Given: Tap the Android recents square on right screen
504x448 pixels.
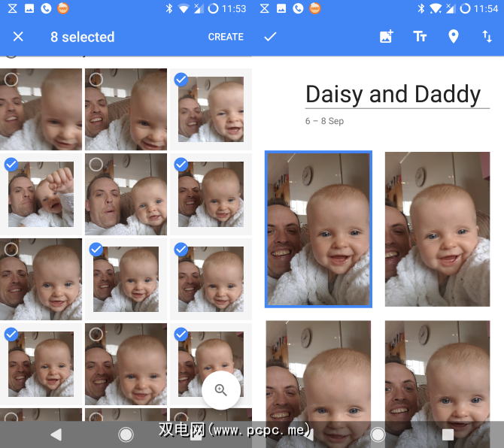Looking at the screenshot, I should point(448,434).
